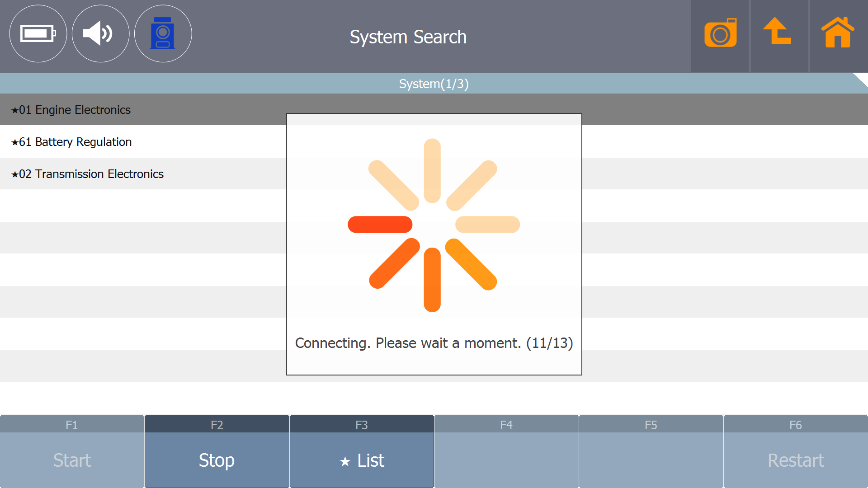Click the Connecting please wait message
868x488 pixels.
click(434, 343)
